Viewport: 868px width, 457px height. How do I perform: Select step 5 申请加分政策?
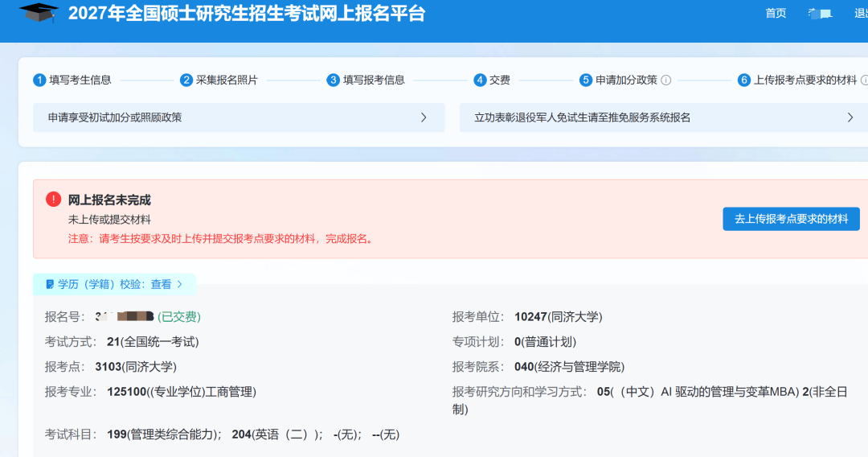[x=618, y=80]
